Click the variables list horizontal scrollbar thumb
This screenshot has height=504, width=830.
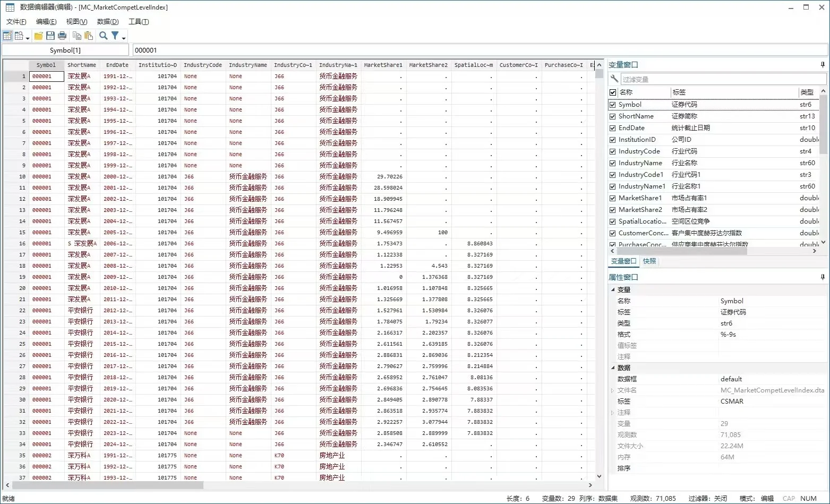(x=681, y=251)
